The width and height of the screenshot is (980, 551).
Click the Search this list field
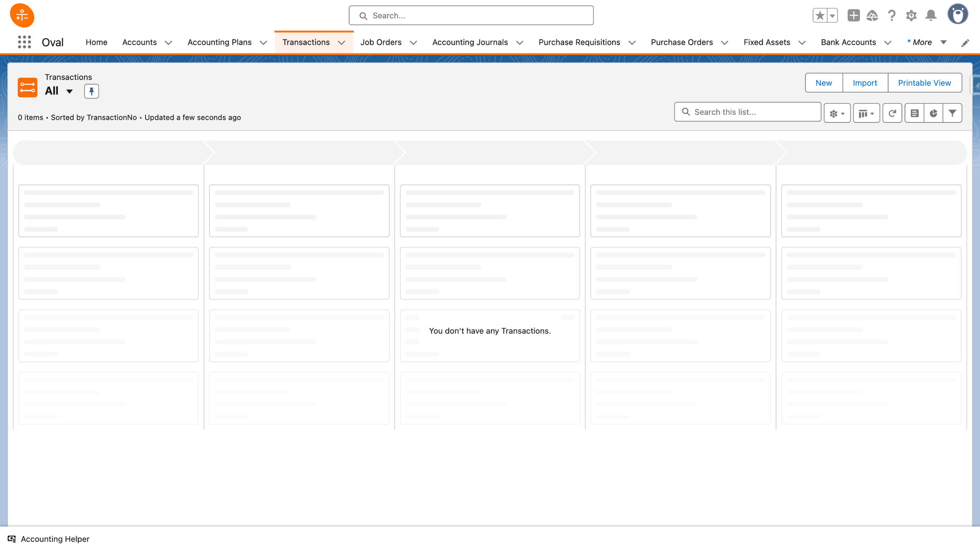click(747, 112)
